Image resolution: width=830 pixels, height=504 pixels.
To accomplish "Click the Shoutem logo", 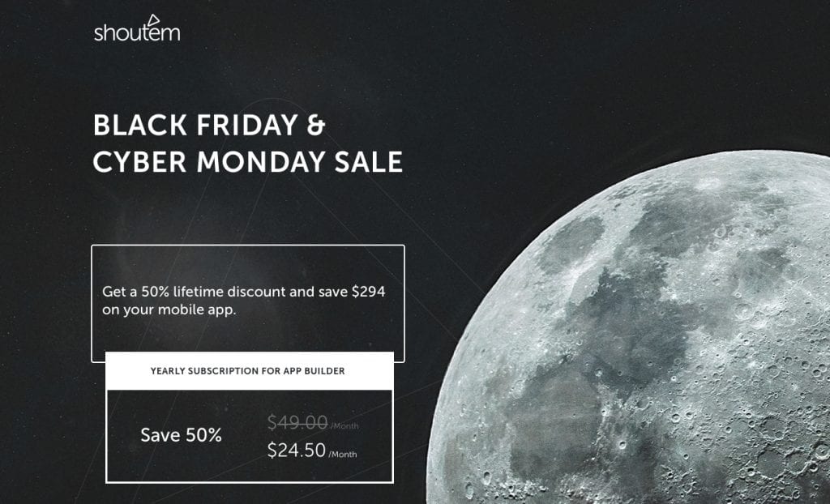I will [137, 28].
